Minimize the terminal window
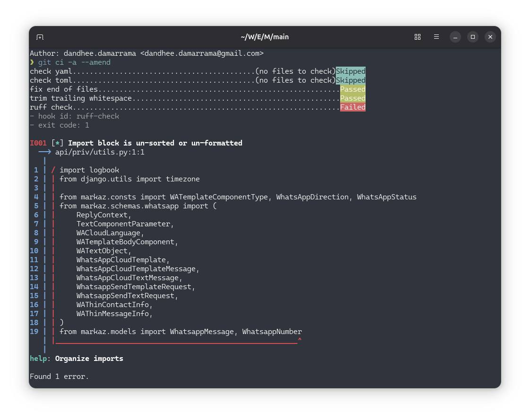 [455, 37]
